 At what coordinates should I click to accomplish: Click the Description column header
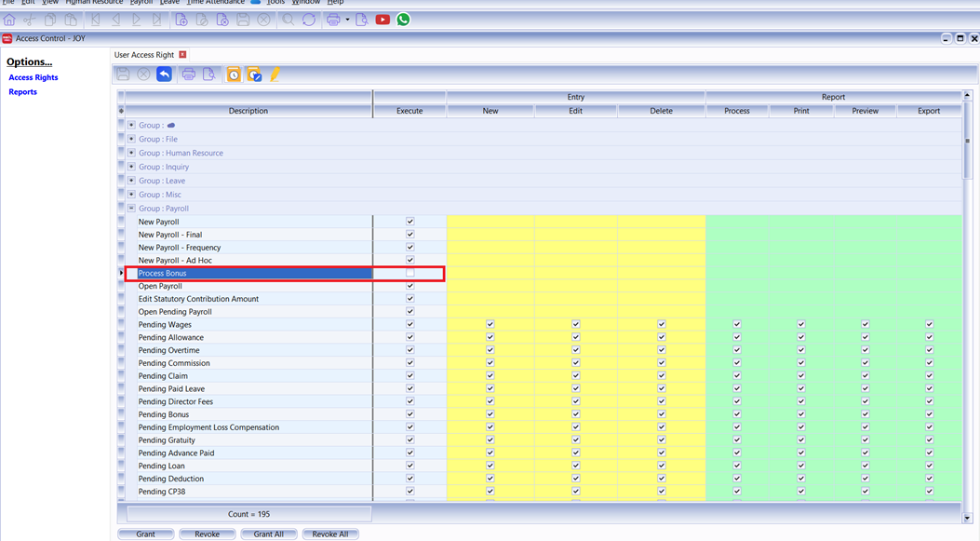(248, 111)
